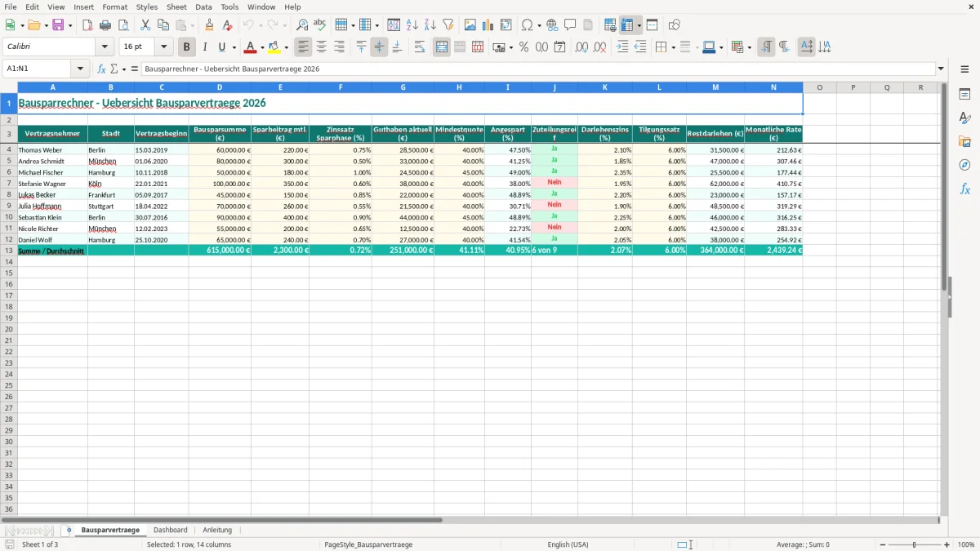The width and height of the screenshot is (980, 551).
Task: Click the Increase Indent icon
Action: pos(622,47)
